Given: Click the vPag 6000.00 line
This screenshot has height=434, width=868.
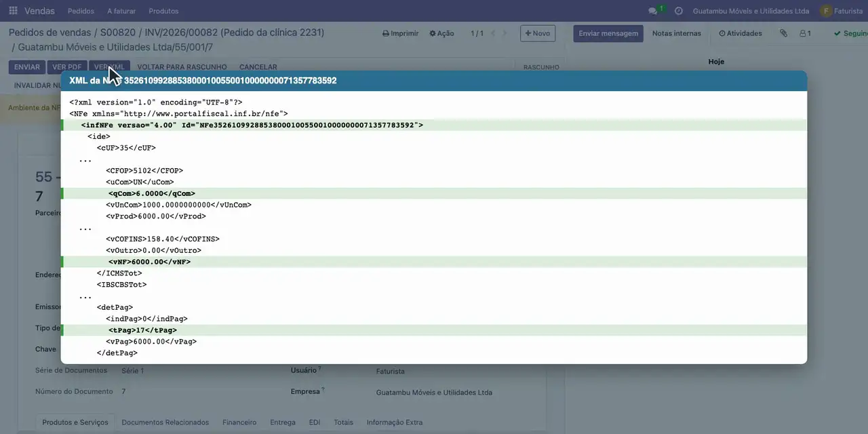Looking at the screenshot, I should click(x=151, y=342).
